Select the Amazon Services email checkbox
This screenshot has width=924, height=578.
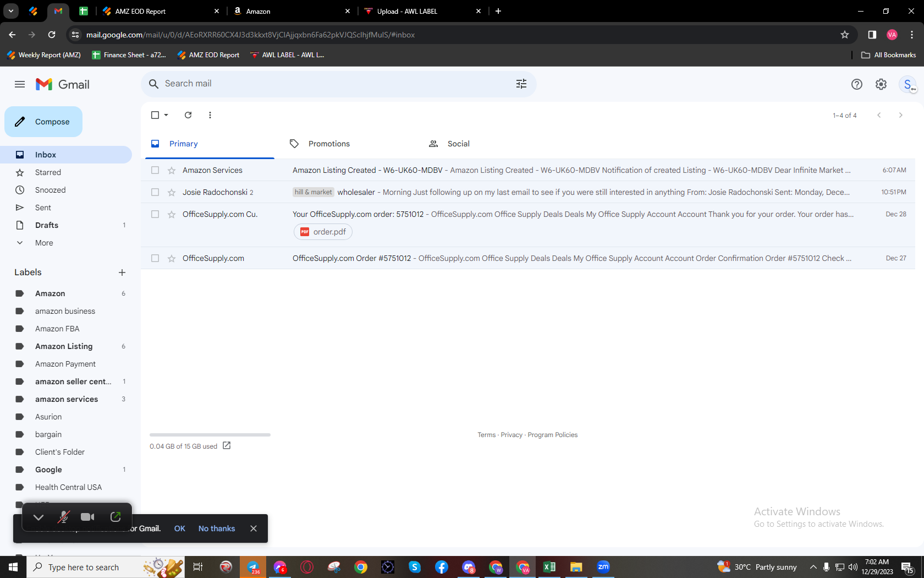(x=155, y=170)
